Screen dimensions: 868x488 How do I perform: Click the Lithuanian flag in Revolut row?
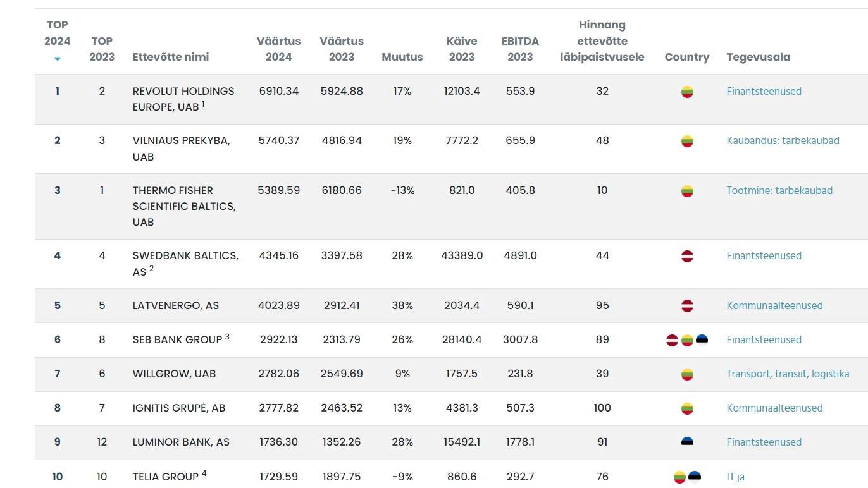click(x=687, y=92)
